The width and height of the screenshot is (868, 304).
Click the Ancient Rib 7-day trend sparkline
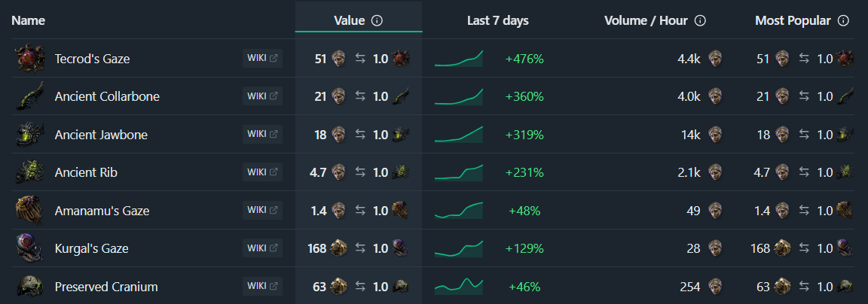[459, 172]
